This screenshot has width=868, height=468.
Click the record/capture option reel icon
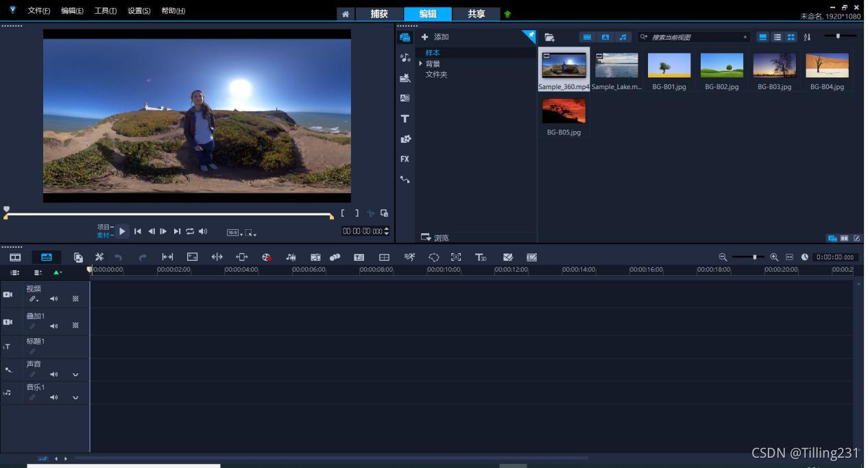pos(267,257)
